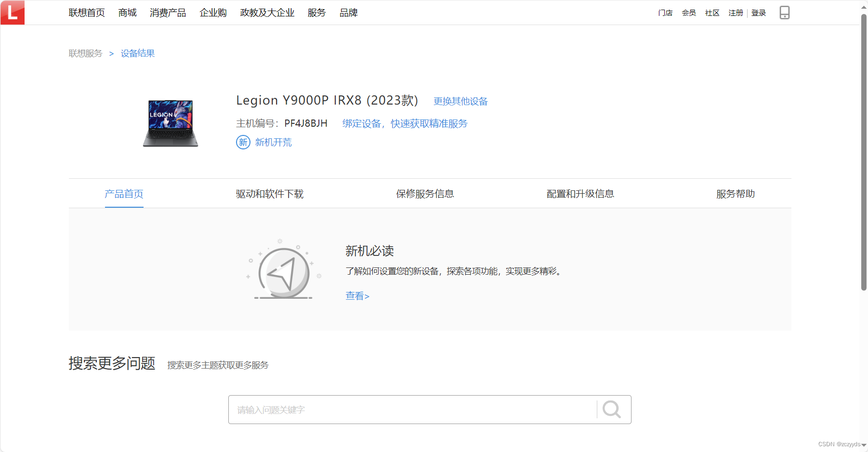Switch to 配置和升级信息 tab
Viewport: 868px width, 452px height.
pyautogui.click(x=580, y=194)
